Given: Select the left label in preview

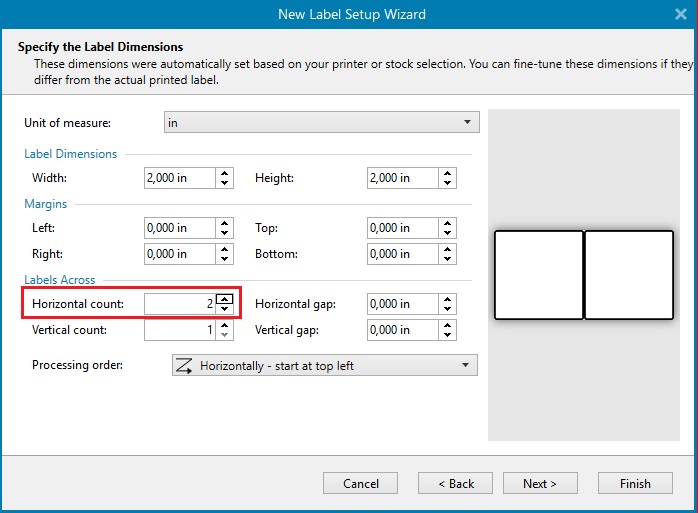Looking at the screenshot, I should (539, 275).
